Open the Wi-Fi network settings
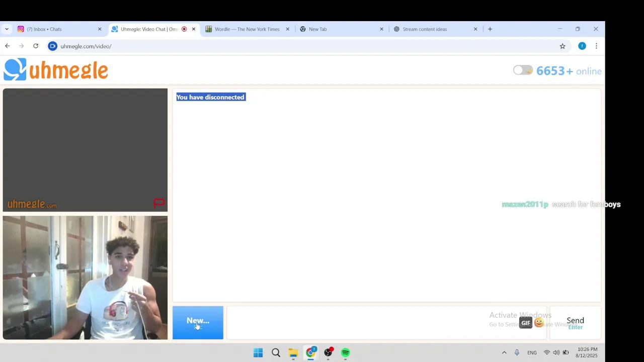Screen dimensions: 644x362 tap(547, 353)
